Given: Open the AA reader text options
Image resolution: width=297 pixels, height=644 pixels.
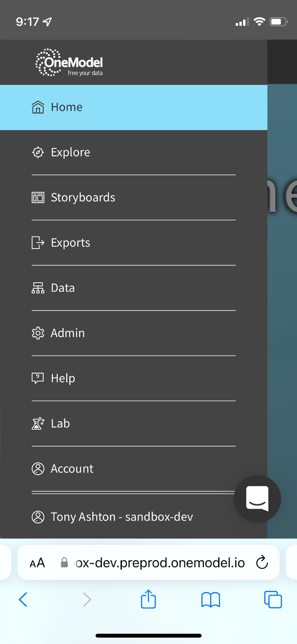Looking at the screenshot, I should point(37,563).
